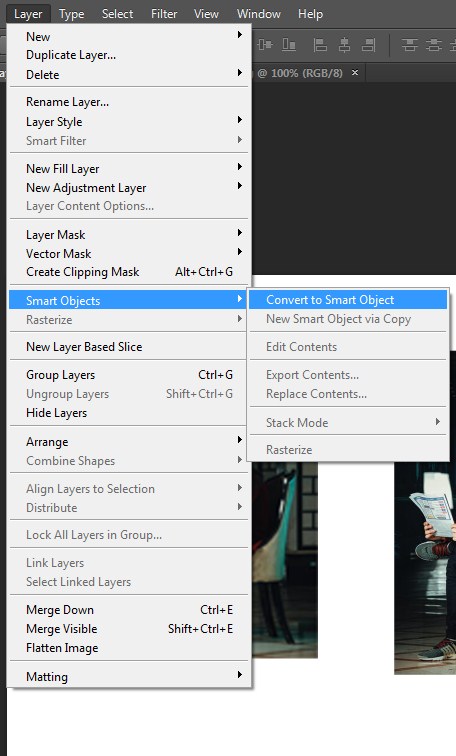Click the distribute top edges icon
456x756 pixels.
pos(410,45)
